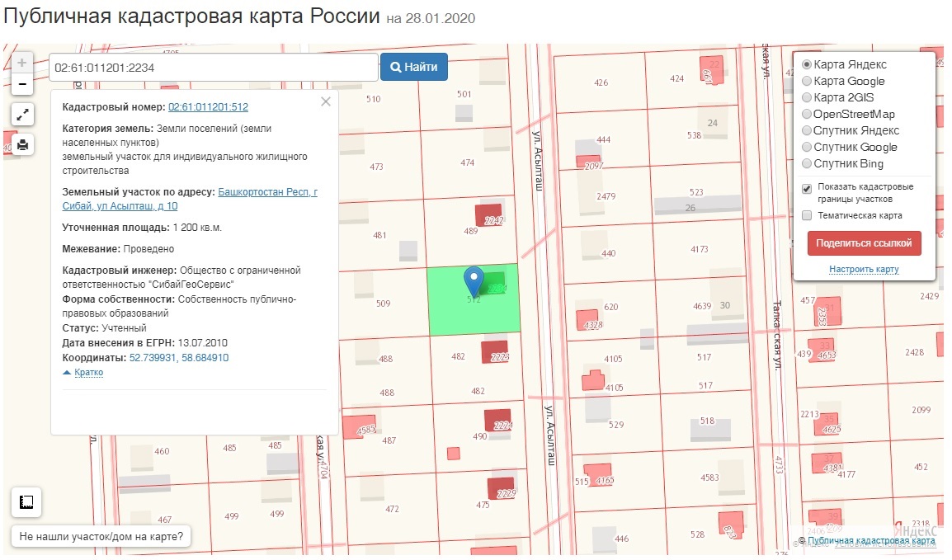
Task: Click parcel label 4173
Action: coord(699,249)
